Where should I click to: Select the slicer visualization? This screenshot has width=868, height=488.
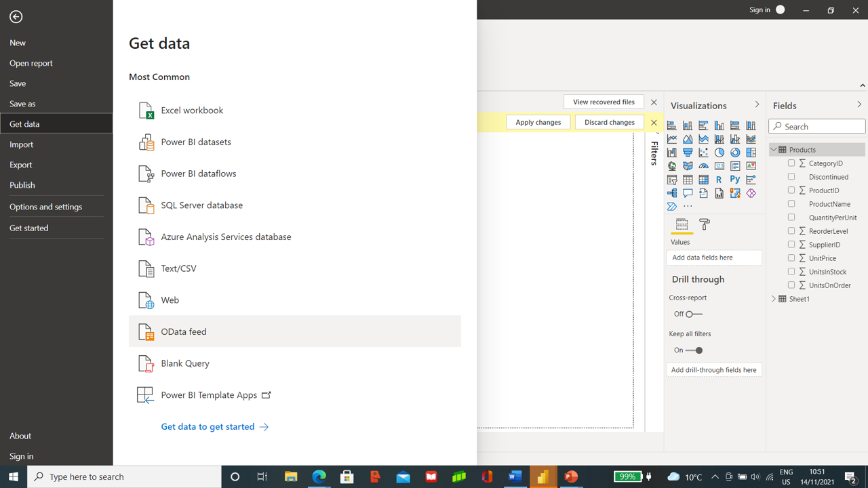[x=672, y=180]
